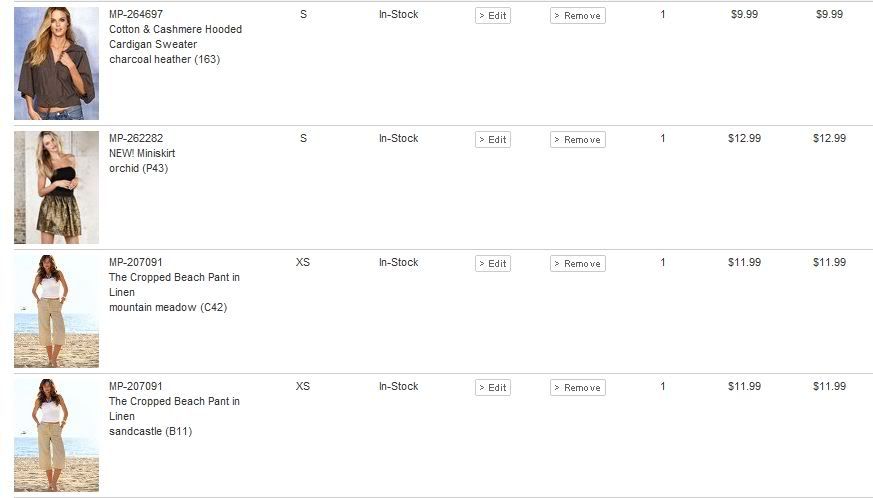Open the sandcastle beach pant photo

pos(56,435)
